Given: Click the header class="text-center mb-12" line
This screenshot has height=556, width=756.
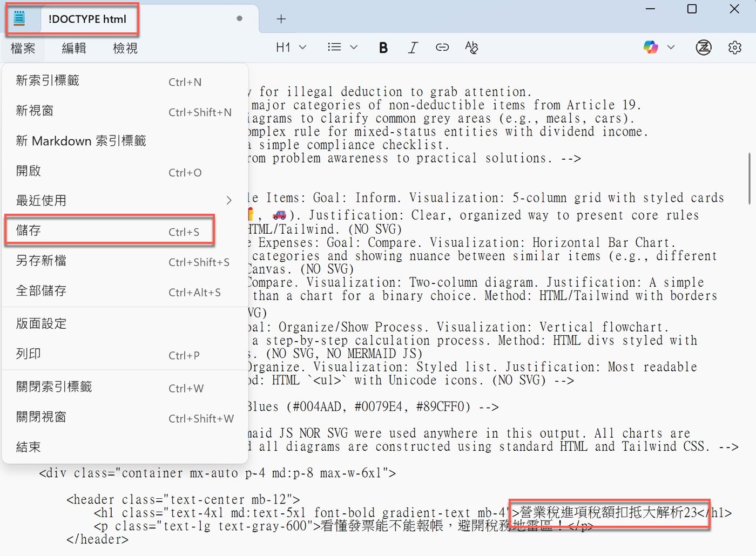Looking at the screenshot, I should 183,499.
